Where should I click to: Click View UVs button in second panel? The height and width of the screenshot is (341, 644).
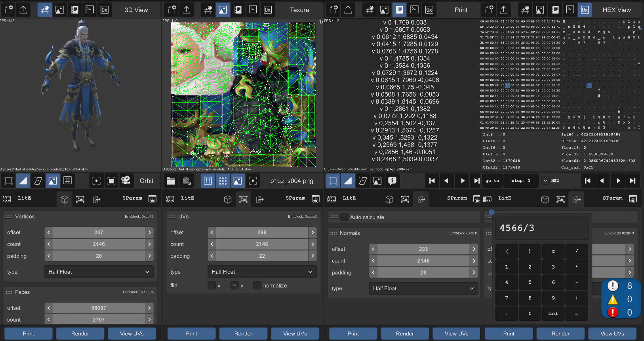[295, 334]
